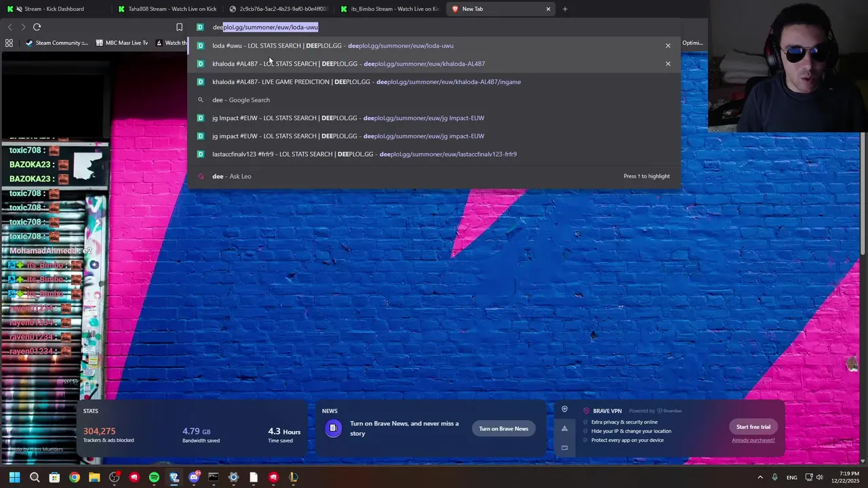Switch to its_Bimbo Stream tab
868x488 pixels.
click(390, 9)
